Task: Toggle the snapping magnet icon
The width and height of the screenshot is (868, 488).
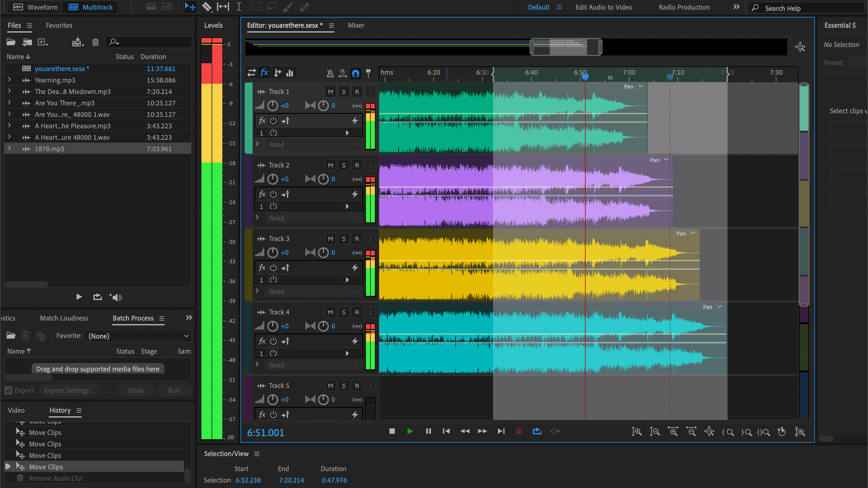Action: (x=356, y=73)
